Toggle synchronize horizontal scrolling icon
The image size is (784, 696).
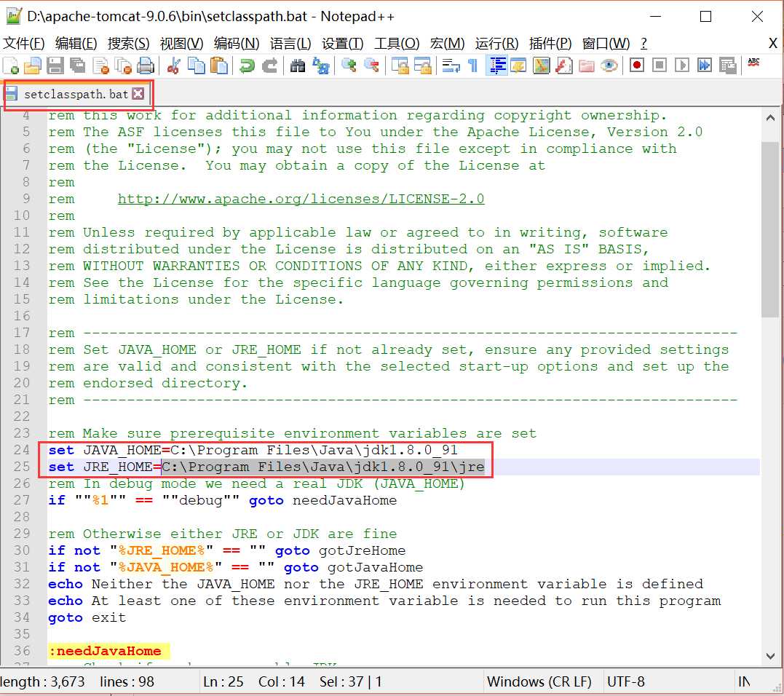point(422,66)
